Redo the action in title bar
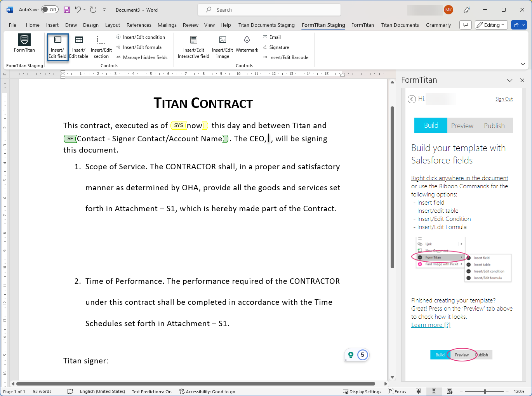Viewport: 532px width, 396px height. click(93, 10)
